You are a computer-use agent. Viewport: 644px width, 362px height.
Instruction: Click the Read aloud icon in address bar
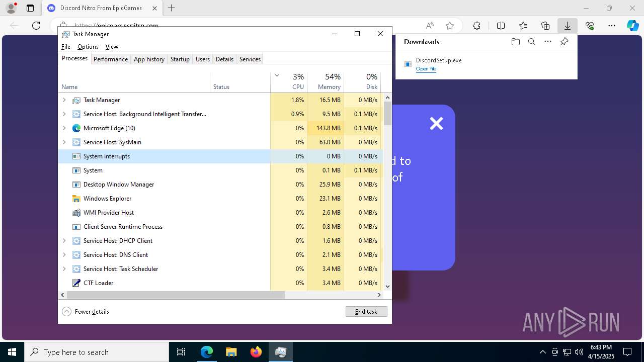(x=430, y=26)
